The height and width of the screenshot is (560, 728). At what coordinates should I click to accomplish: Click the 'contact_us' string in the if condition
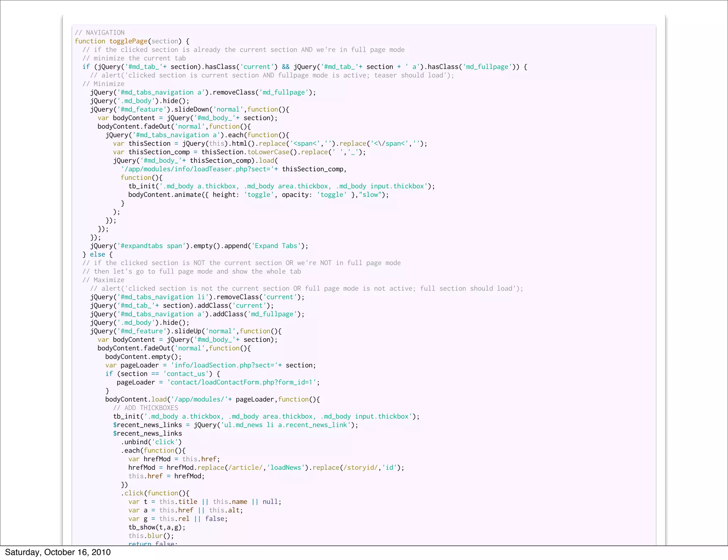(x=186, y=374)
